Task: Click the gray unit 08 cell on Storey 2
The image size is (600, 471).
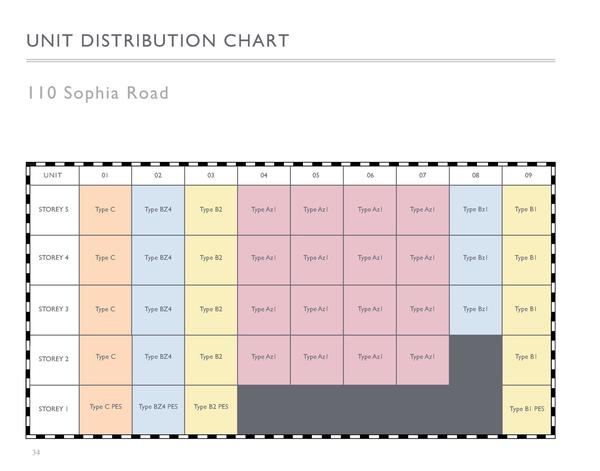Action: (x=475, y=357)
